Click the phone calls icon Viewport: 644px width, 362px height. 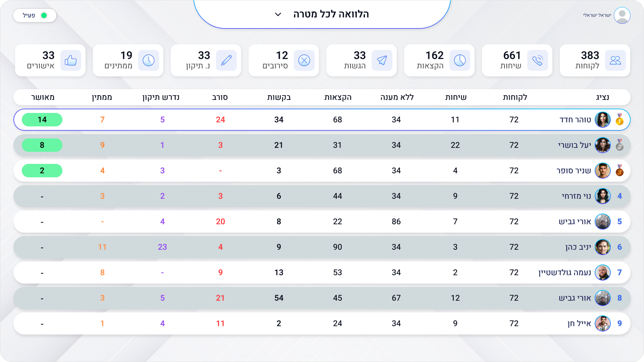click(538, 60)
